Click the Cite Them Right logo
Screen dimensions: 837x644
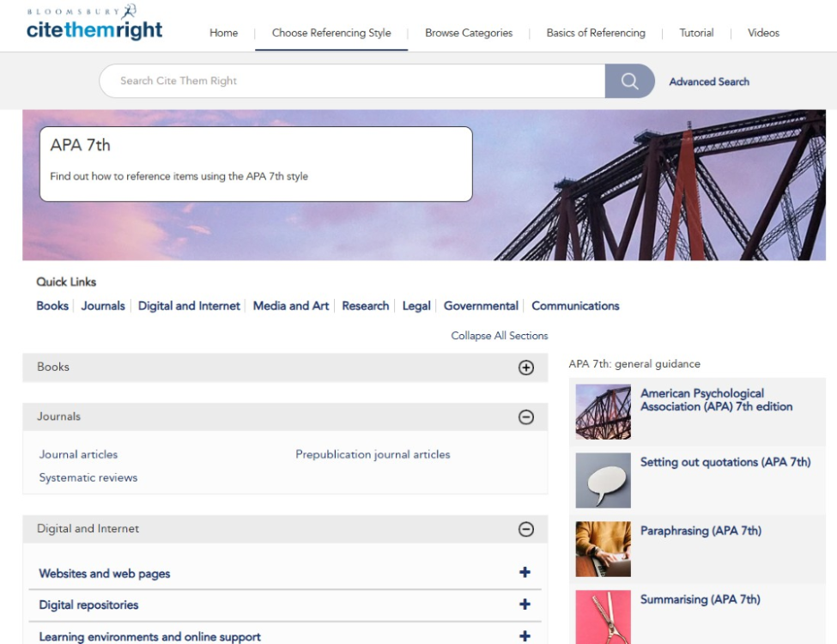pos(94,23)
